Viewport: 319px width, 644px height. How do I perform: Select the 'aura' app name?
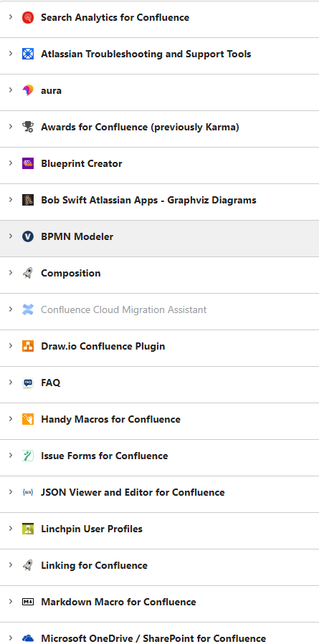click(x=52, y=90)
